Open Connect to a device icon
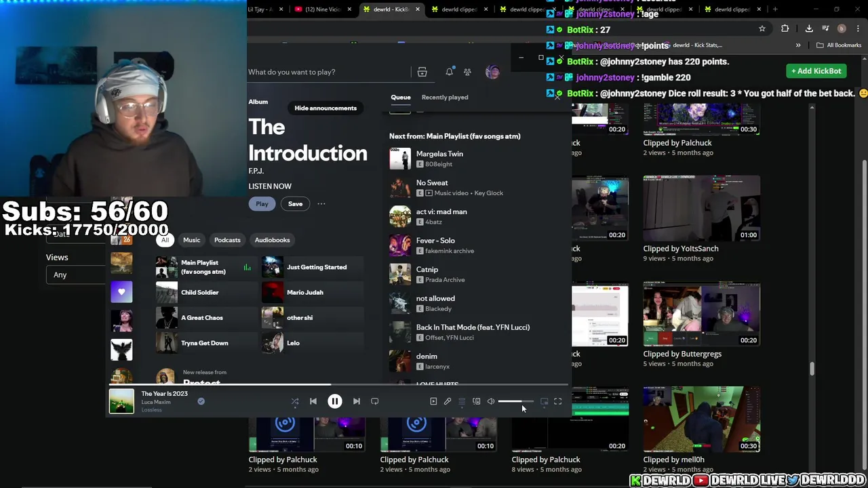The height and width of the screenshot is (488, 868). 476,401
